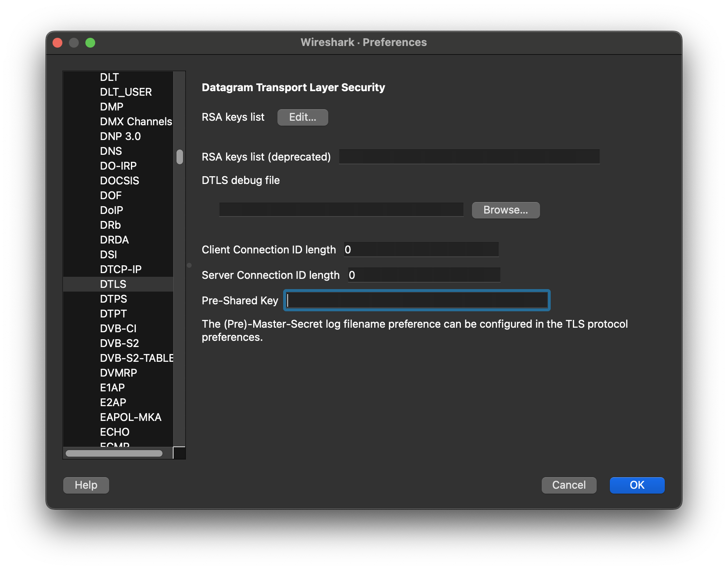Confirm preferences with the OK button
The image size is (728, 570).
click(637, 485)
